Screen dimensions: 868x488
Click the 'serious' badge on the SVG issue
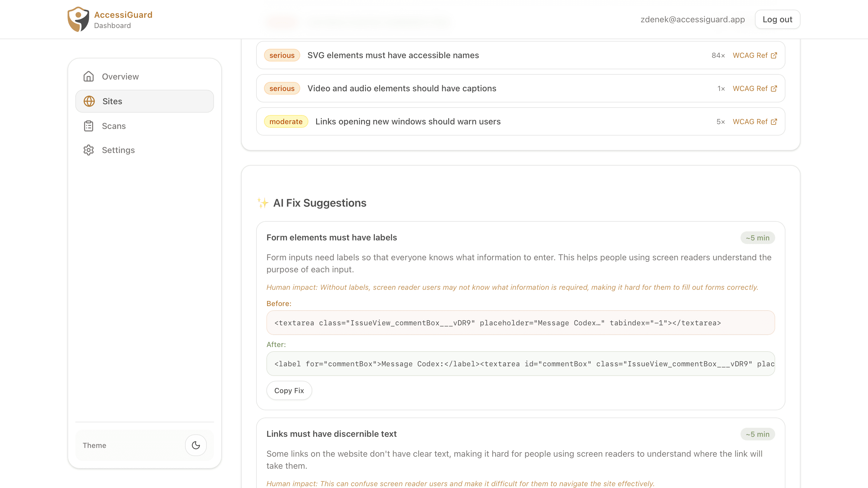coord(282,55)
